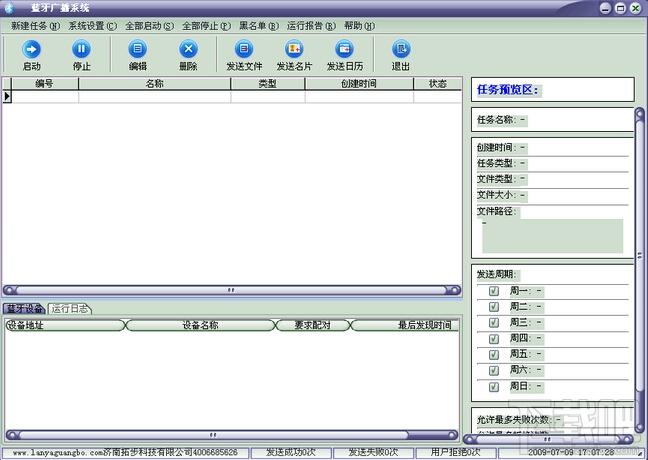Open the 运行报告 menu
The width and height of the screenshot is (648, 460).
point(311,25)
